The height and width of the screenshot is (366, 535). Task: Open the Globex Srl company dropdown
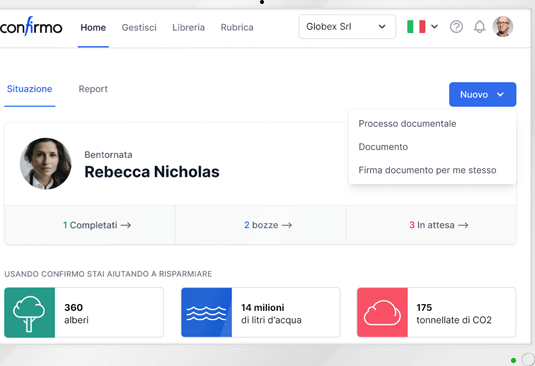[347, 27]
